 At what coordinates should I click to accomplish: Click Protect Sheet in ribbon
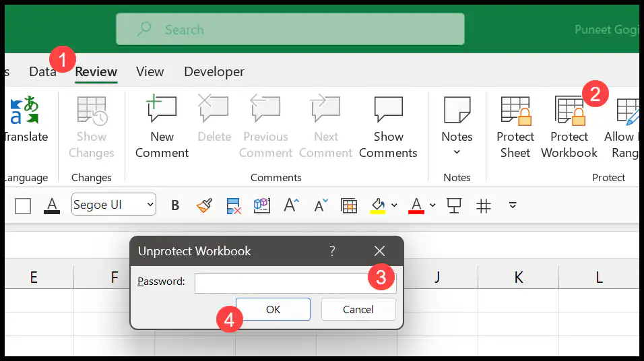click(x=515, y=128)
